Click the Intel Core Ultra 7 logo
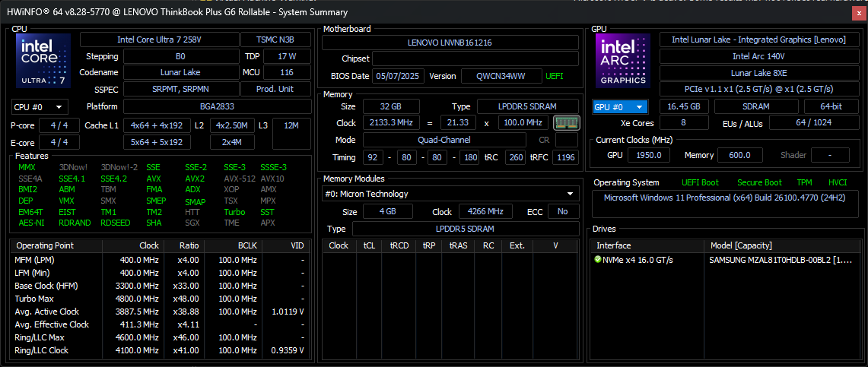This screenshot has height=367, width=868. point(43,60)
